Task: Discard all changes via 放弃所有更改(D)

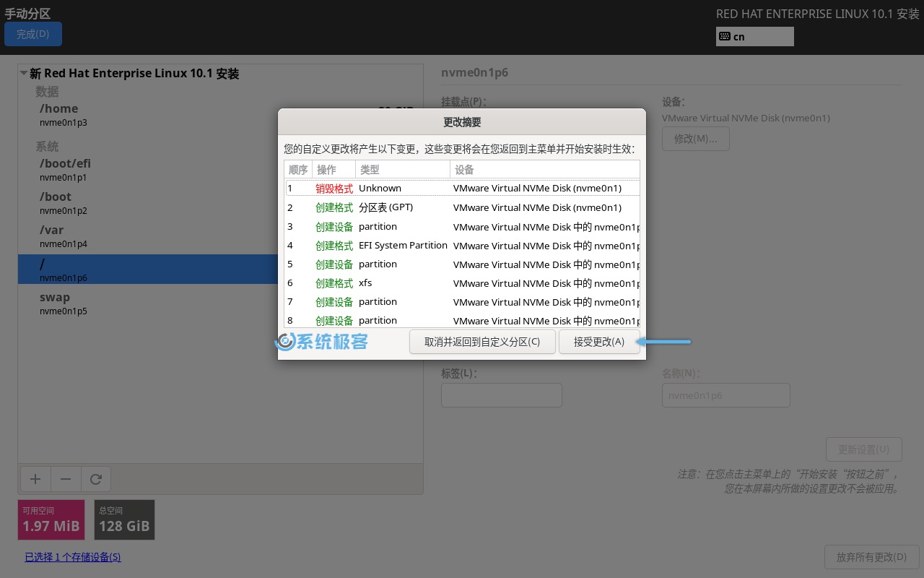Action: 872,557
